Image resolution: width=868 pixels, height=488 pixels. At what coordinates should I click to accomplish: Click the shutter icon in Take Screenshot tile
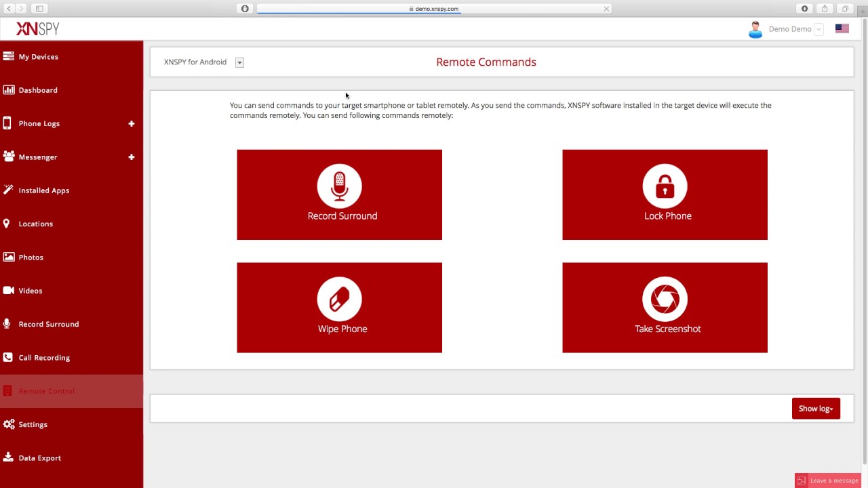(665, 299)
